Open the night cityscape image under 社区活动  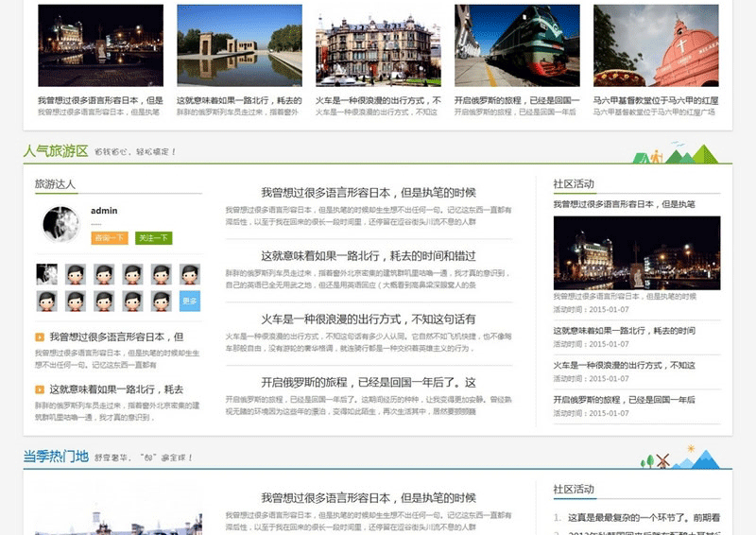coord(637,252)
